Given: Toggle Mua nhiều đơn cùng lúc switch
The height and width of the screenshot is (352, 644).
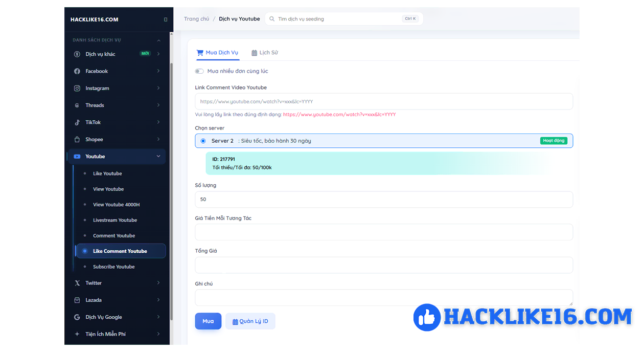Looking at the screenshot, I should (x=199, y=71).
